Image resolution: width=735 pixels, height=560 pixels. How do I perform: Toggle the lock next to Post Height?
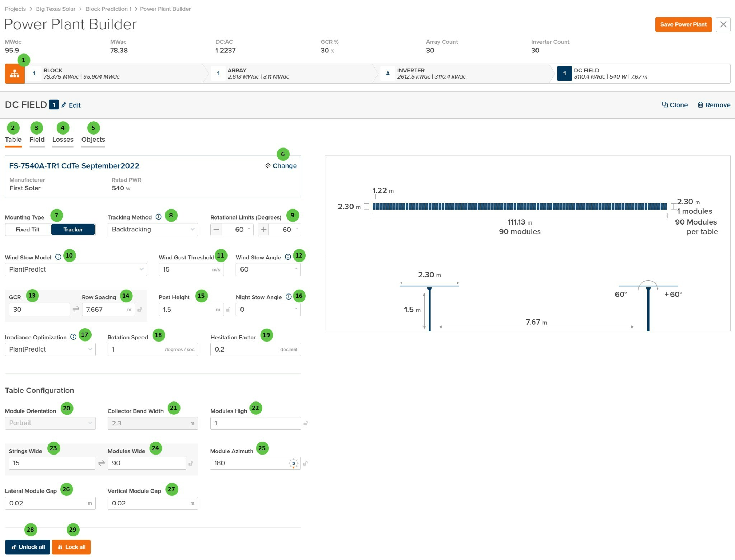tap(228, 310)
